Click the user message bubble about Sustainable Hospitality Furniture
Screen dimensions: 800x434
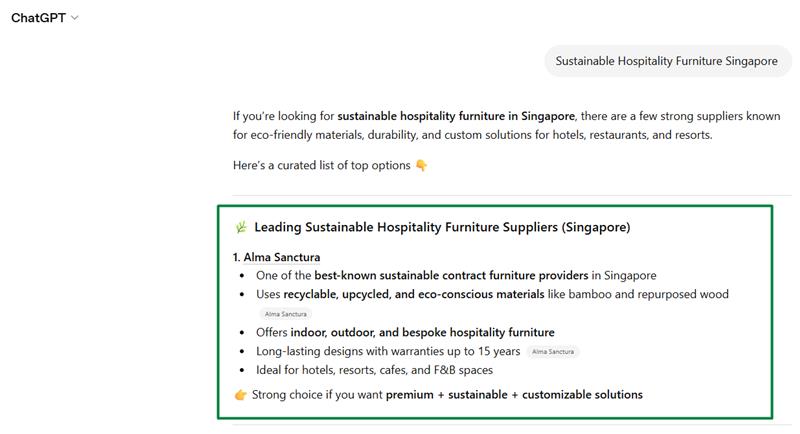pyautogui.click(x=666, y=61)
